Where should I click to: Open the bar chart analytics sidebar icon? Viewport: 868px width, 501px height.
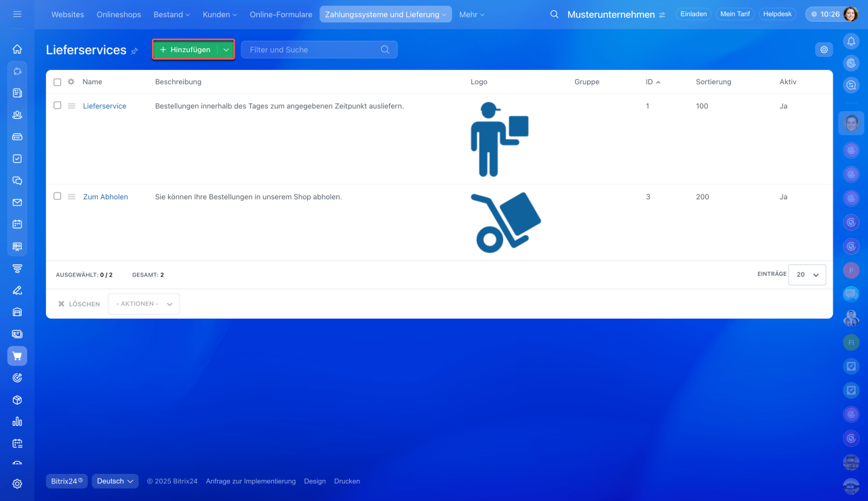[x=17, y=422]
